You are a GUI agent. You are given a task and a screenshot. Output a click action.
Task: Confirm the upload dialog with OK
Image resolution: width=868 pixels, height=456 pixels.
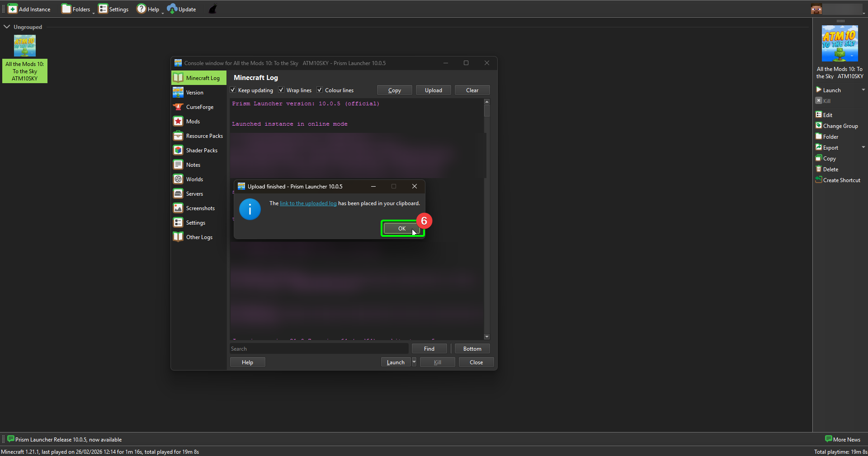coord(402,228)
